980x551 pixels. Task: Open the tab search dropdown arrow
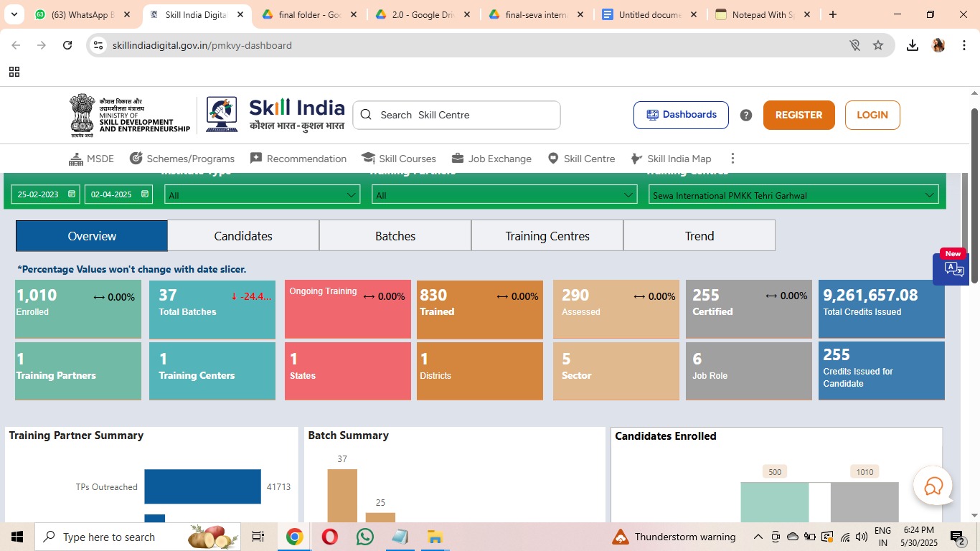14,14
